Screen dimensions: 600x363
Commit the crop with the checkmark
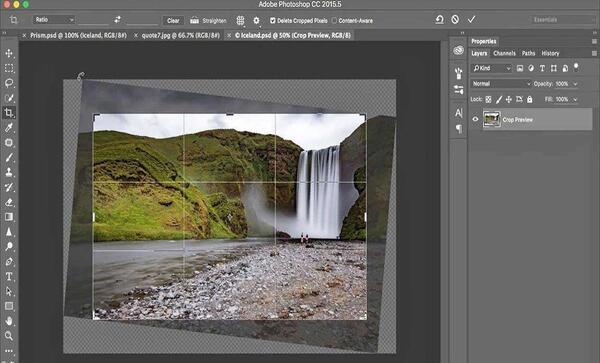(x=471, y=19)
